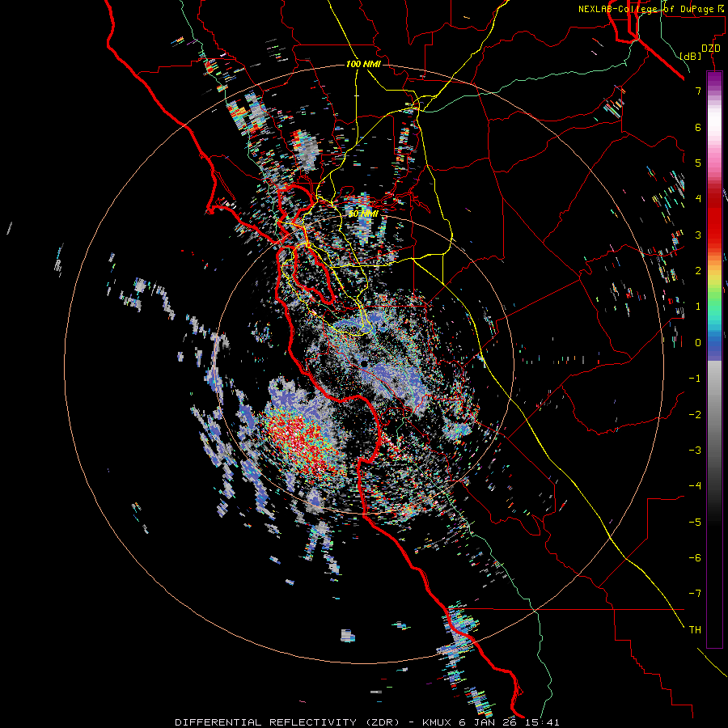Click the 50 NMI range ring label
This screenshot has height=728, width=728.
tap(363, 214)
